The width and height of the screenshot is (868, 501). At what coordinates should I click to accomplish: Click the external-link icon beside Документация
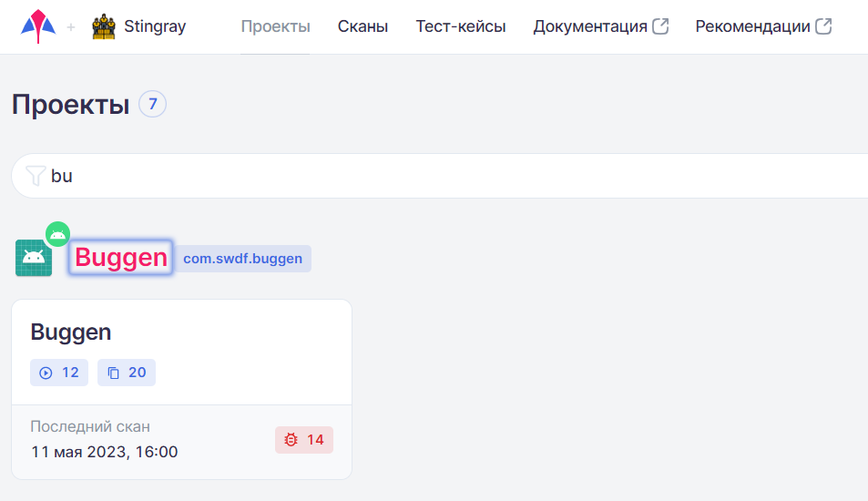661,26
